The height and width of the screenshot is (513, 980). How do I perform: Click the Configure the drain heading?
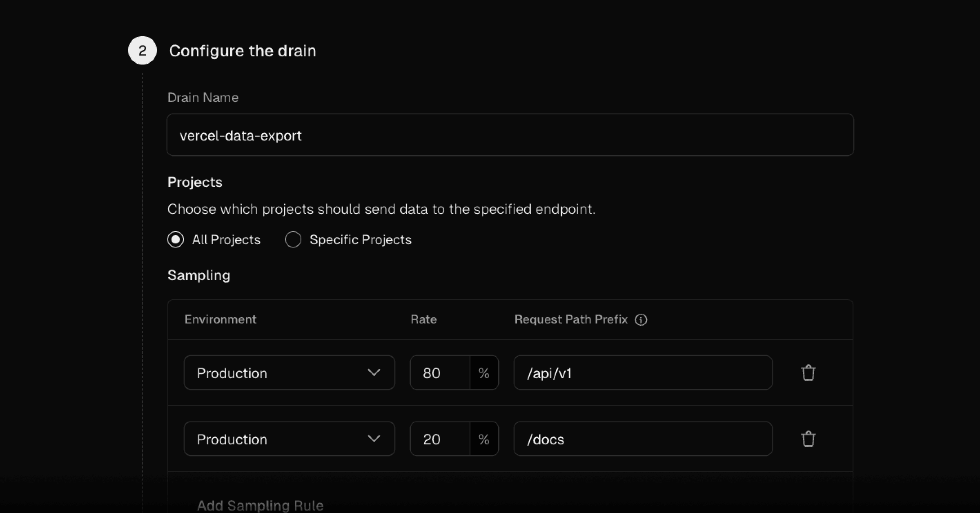point(243,50)
